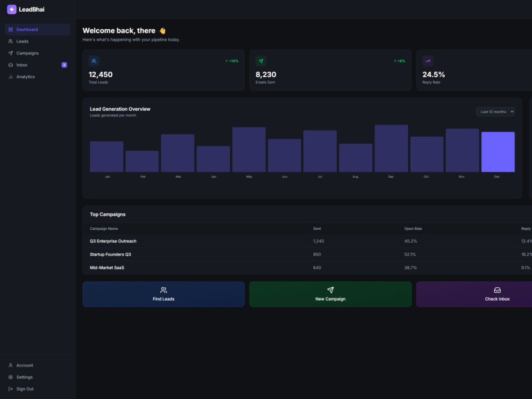Viewport: 532px width, 399px height.
Task: Click the Find Leads button
Action: [x=163, y=294]
